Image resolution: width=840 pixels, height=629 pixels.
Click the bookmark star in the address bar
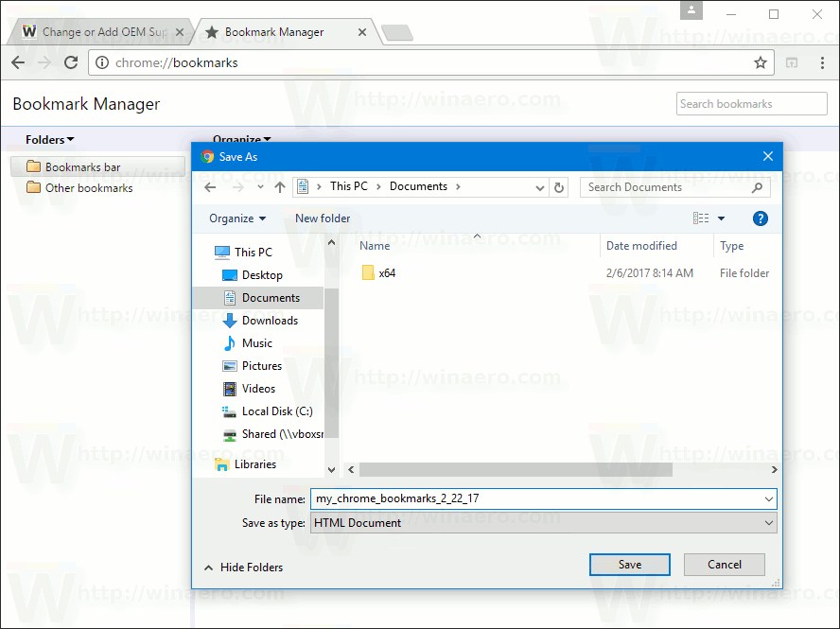[x=761, y=62]
